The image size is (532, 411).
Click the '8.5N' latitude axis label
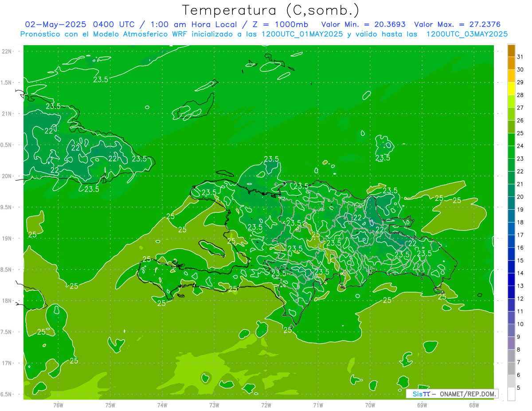7,270
